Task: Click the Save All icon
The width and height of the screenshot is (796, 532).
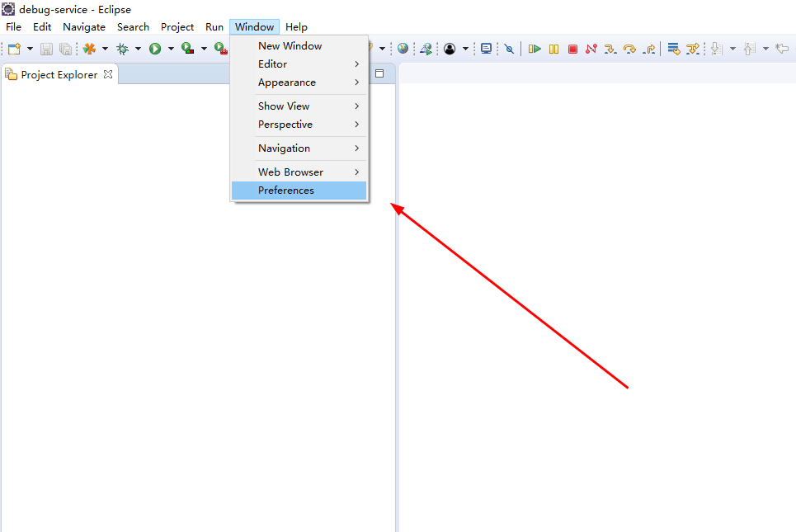Action: 65,49
